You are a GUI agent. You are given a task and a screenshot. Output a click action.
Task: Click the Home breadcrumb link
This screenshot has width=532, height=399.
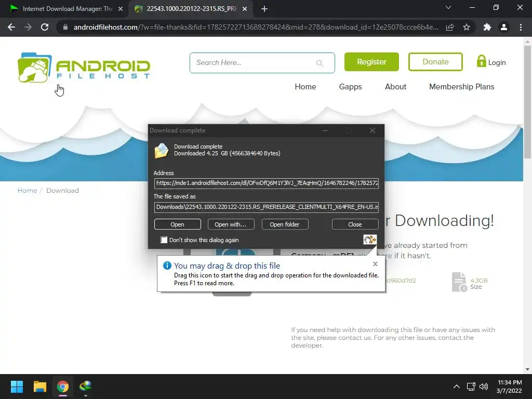pyautogui.click(x=27, y=190)
